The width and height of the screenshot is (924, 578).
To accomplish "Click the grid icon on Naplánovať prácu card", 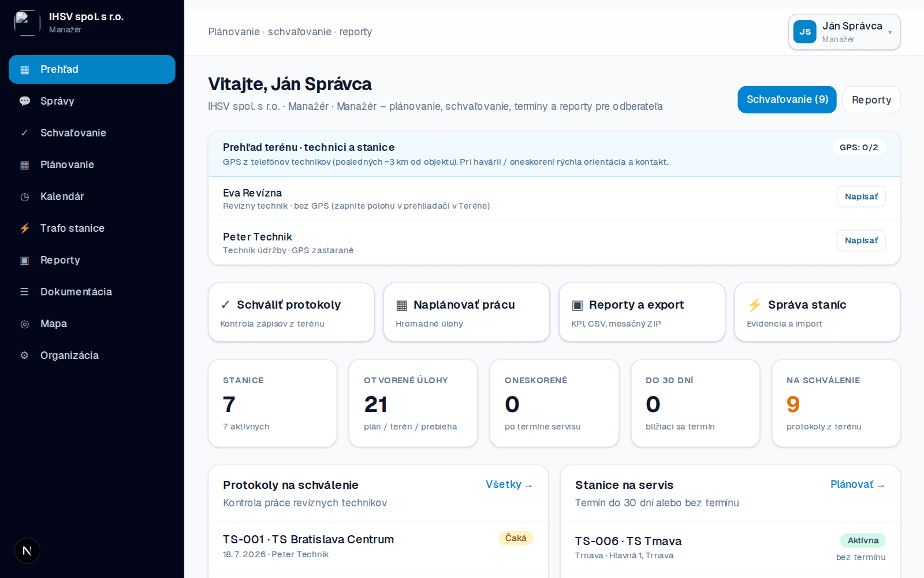I will click(402, 305).
